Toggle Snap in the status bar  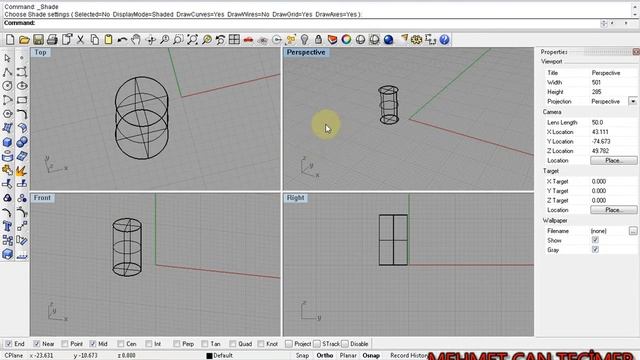pyautogui.click(x=302, y=356)
